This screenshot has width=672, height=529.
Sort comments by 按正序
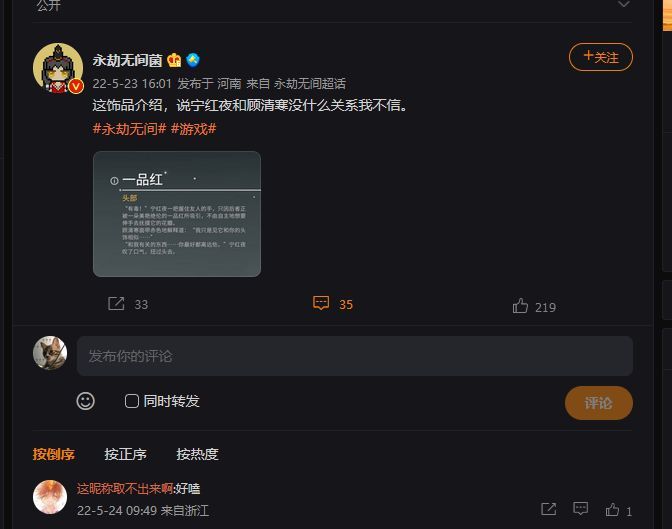pyautogui.click(x=125, y=454)
